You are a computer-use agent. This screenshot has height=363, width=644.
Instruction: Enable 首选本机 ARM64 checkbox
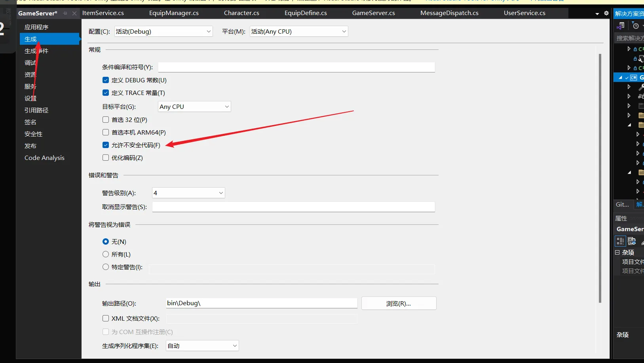pos(106,132)
